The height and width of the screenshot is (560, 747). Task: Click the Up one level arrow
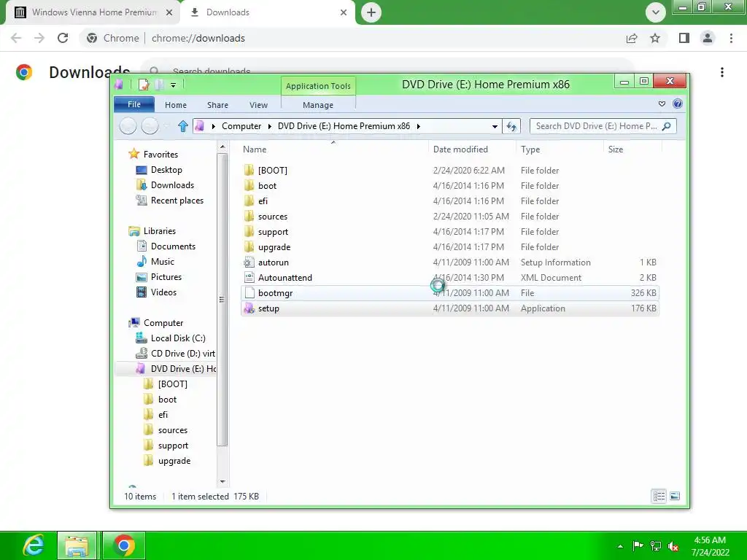pyautogui.click(x=183, y=126)
